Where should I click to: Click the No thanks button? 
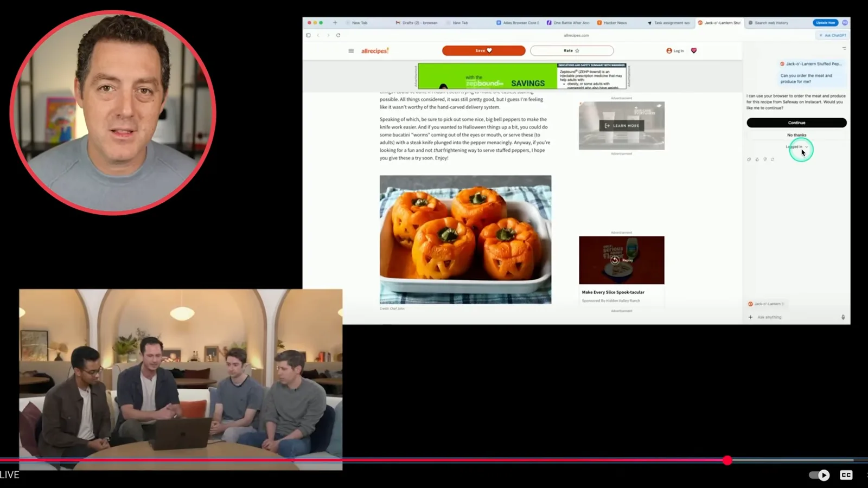(x=796, y=135)
